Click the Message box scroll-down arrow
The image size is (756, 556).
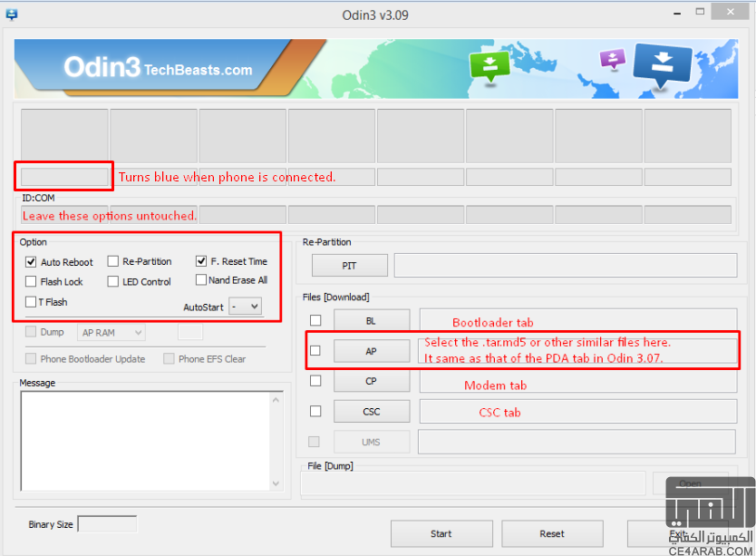pyautogui.click(x=276, y=483)
